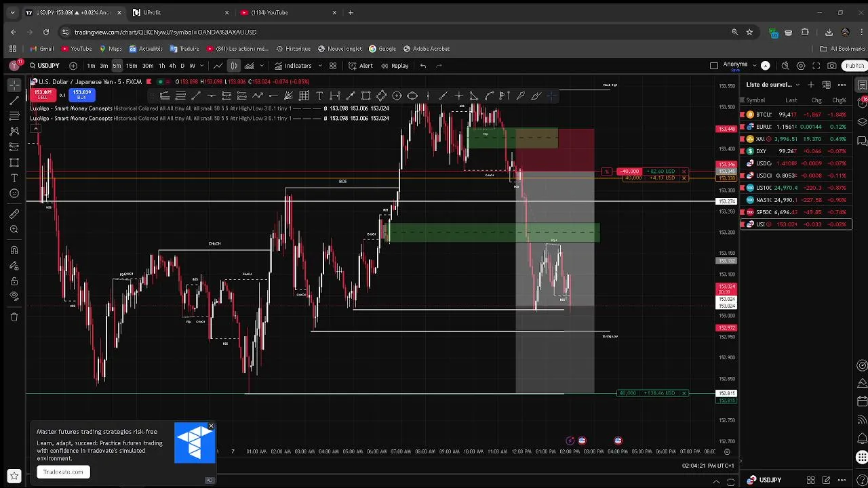Image resolution: width=868 pixels, height=488 pixels.
Task: Open the Tradovate.com ad link
Action: (63, 472)
